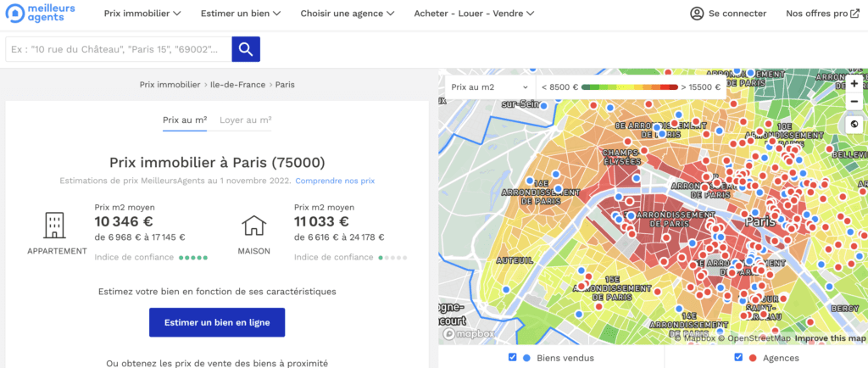This screenshot has height=368, width=868.
Task: Click the Se connecter user icon
Action: 697,14
